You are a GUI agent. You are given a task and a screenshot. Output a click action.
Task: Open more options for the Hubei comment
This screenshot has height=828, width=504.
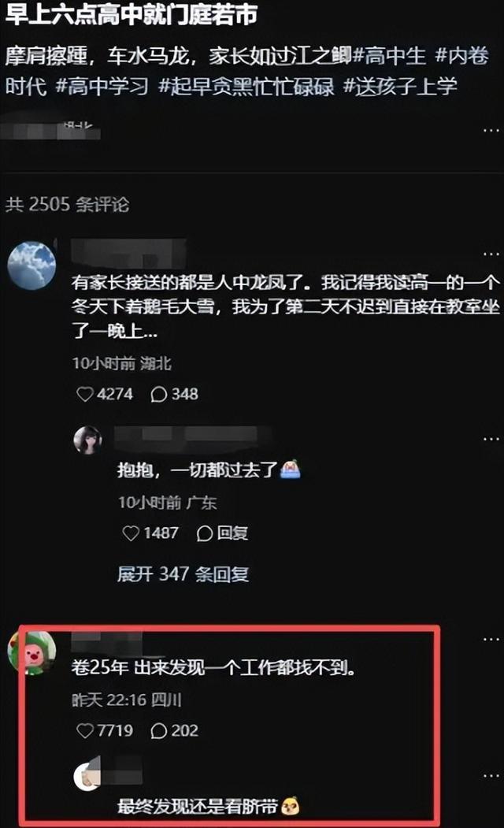coord(491,254)
